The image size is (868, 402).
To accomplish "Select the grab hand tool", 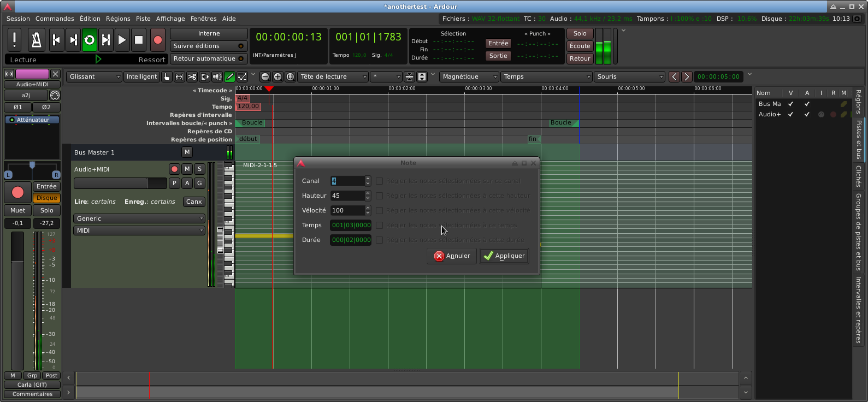I will (x=167, y=77).
